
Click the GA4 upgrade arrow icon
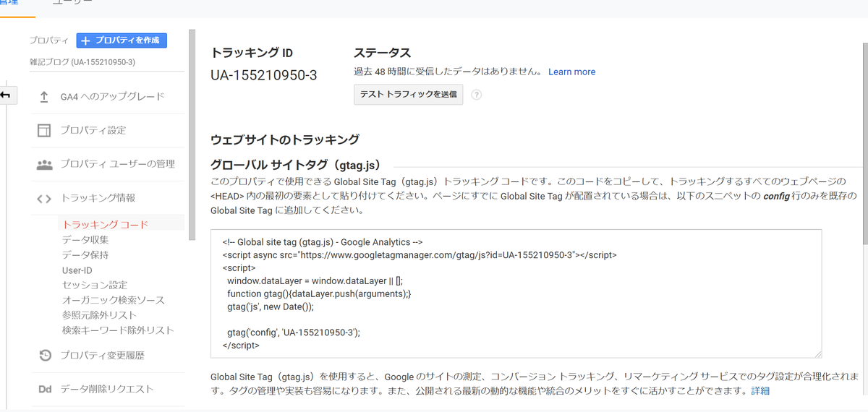(x=44, y=97)
